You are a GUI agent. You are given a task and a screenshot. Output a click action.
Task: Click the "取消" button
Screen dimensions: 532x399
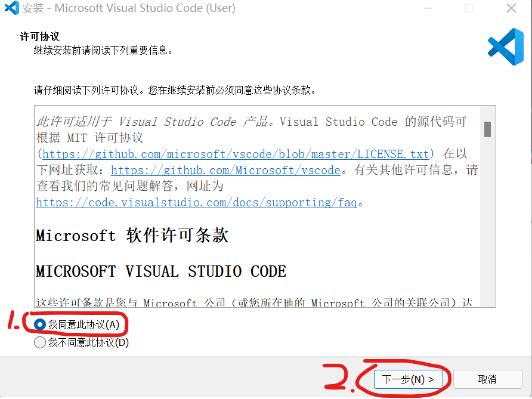(x=487, y=379)
